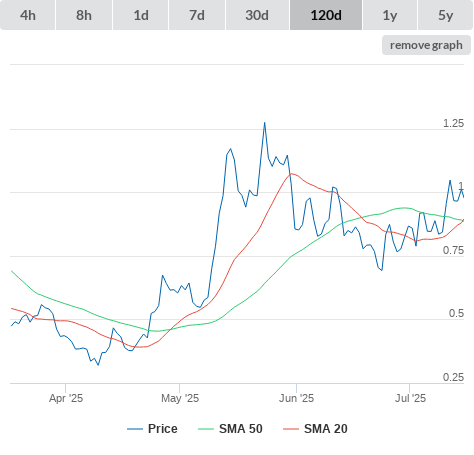This screenshot has width=474, height=455.
Task: Click the active 120d tab
Action: coord(326,15)
